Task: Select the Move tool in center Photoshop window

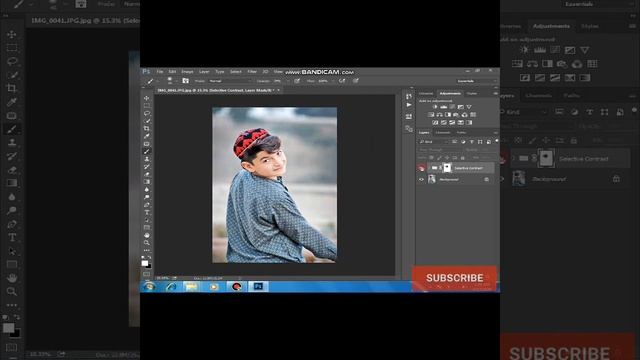Action: [x=147, y=98]
